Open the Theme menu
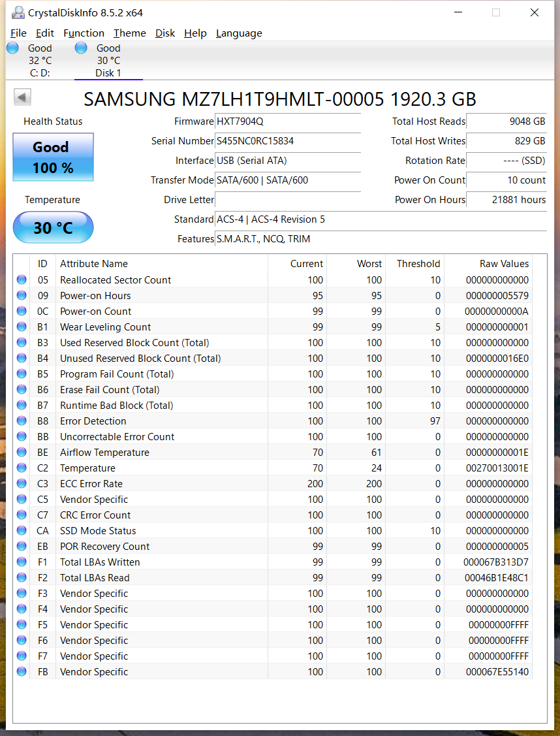560x736 pixels. [129, 33]
